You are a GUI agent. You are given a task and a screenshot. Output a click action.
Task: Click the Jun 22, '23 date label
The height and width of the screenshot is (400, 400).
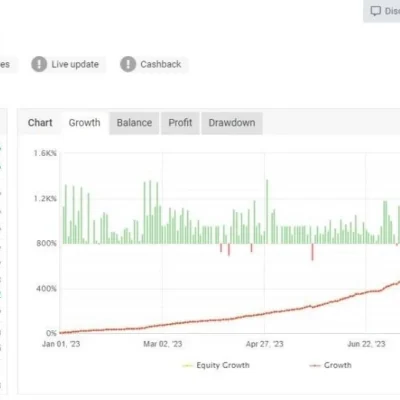tap(366, 344)
